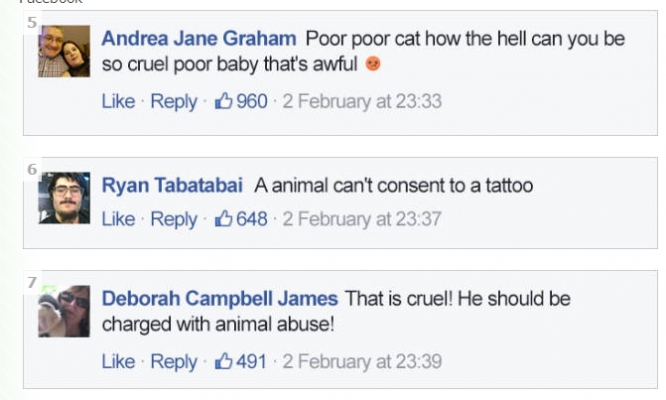The image size is (666, 400).
Task: Click the thumbs-up icon beside 648 likes
Action: pos(224,218)
